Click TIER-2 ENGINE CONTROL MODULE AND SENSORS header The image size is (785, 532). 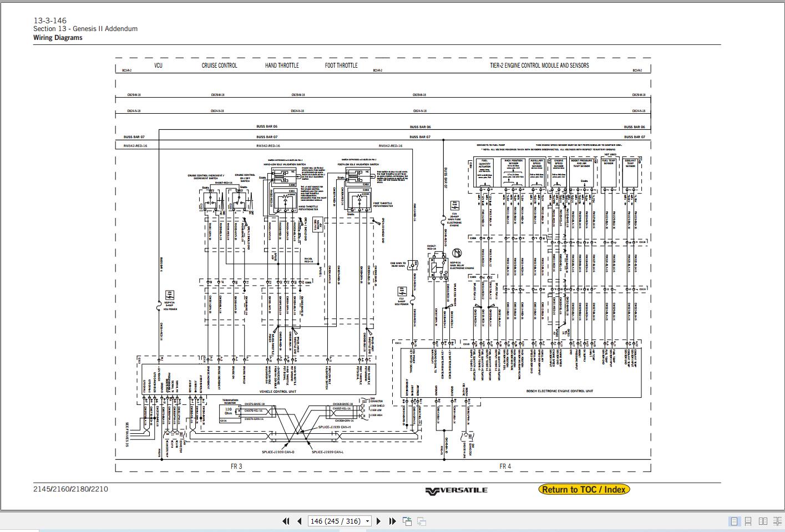539,65
